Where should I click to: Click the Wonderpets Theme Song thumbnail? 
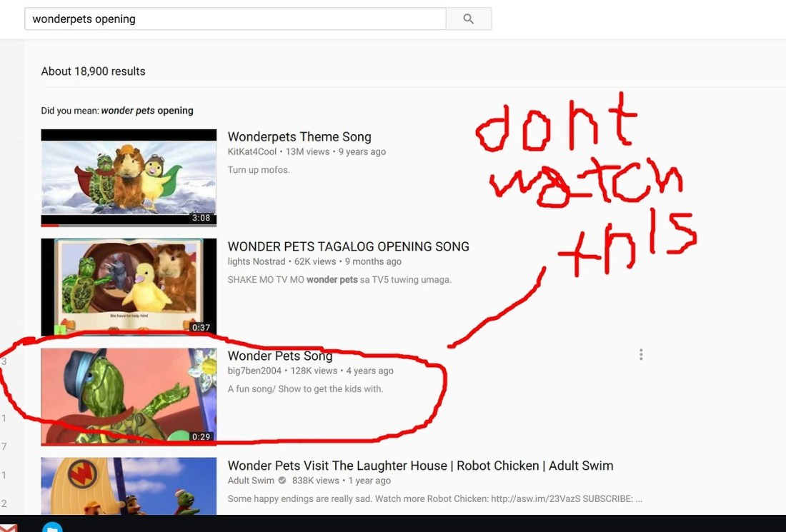pyautogui.click(x=129, y=178)
